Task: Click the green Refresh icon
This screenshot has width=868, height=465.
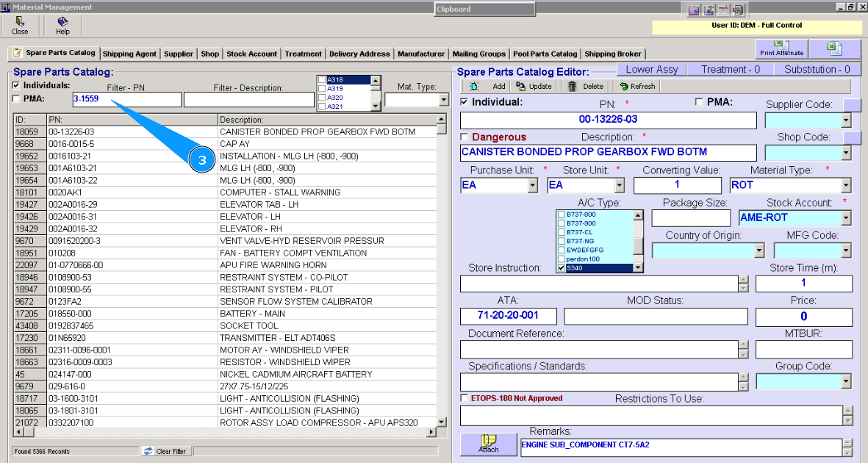Action: [x=624, y=86]
